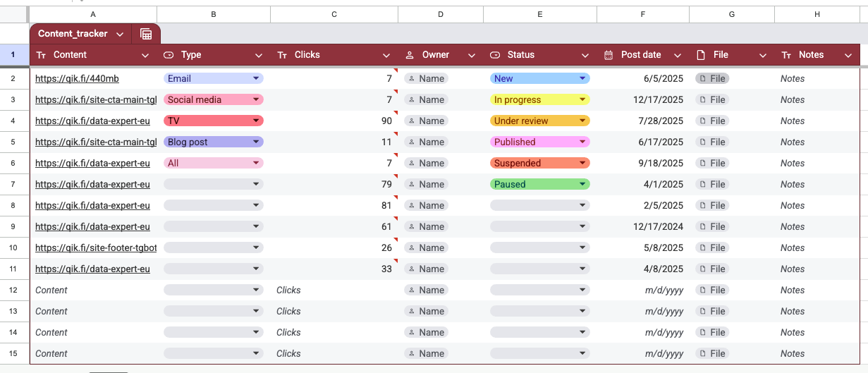Open the Type column header dropdown
868x373 pixels.
tap(259, 55)
